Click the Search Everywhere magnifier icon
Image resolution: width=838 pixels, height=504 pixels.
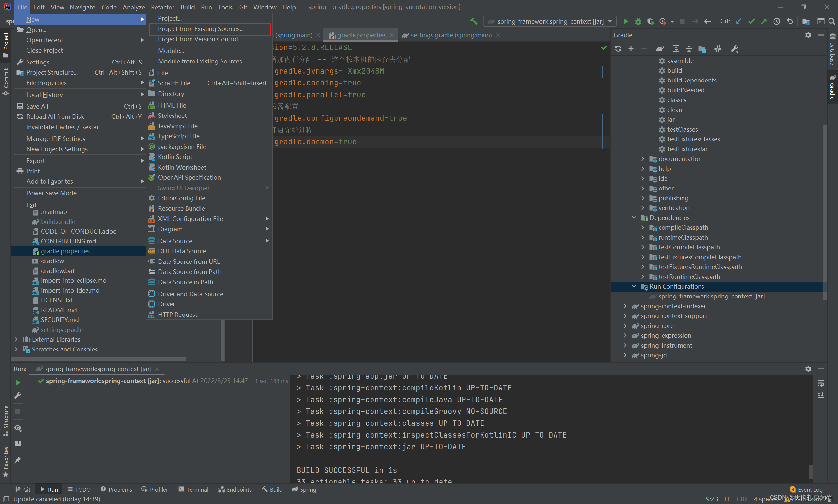click(831, 21)
